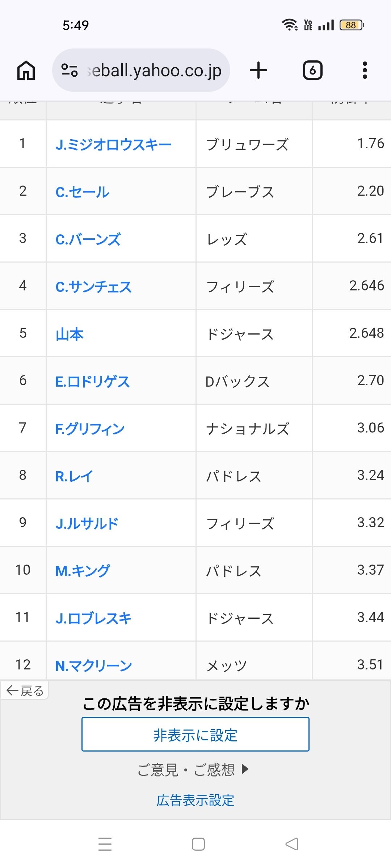
Task: Select 山本 player link
Action: coord(70,334)
